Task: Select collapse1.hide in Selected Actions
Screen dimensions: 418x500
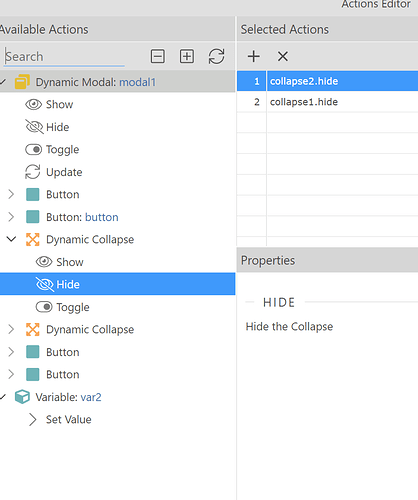Action: pos(327,102)
